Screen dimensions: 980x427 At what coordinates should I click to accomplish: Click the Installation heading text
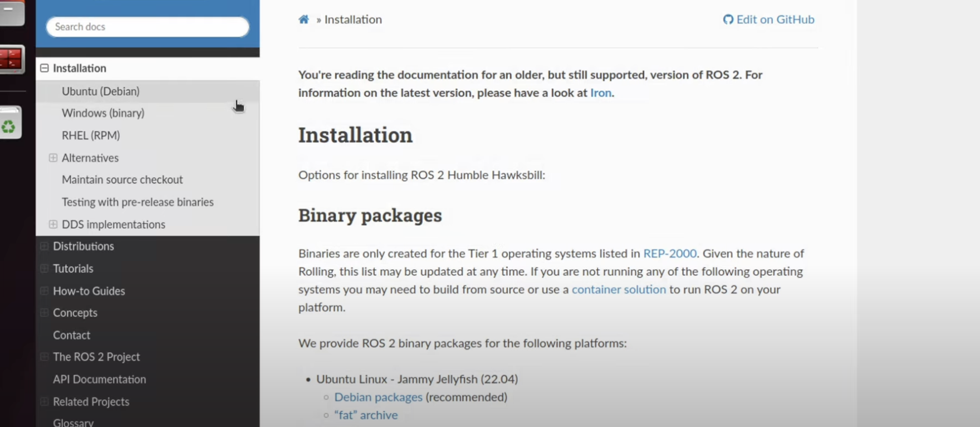(355, 135)
